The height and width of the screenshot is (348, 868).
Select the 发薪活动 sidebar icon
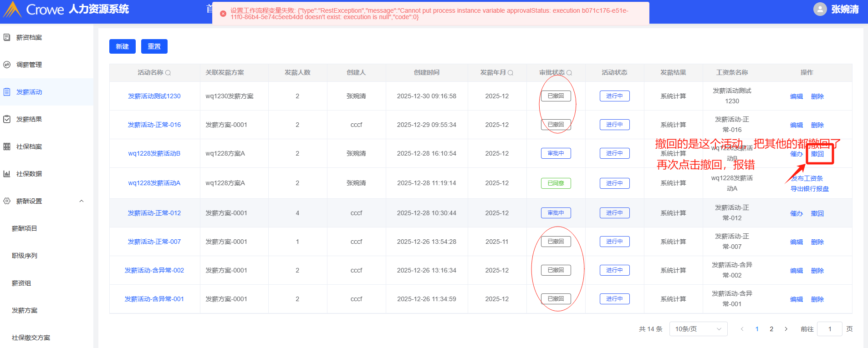pyautogui.click(x=7, y=92)
